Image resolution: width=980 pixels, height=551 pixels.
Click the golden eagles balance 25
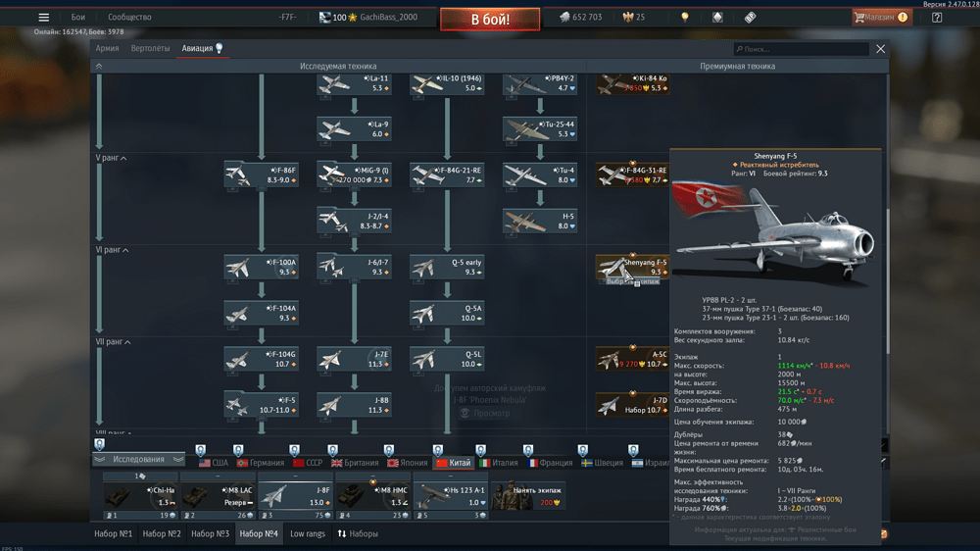pos(634,18)
